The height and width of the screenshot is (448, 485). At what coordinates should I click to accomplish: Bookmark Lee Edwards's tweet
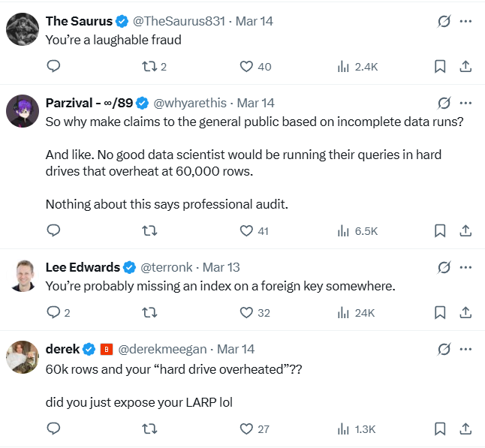point(440,312)
